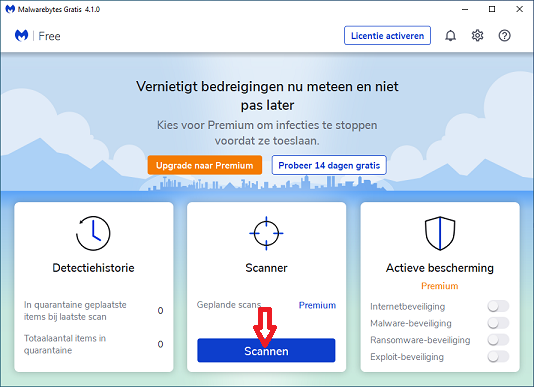This screenshot has width=534, height=387.
Task: Click the Malwarebytes logo next to Free
Action: 21,35
